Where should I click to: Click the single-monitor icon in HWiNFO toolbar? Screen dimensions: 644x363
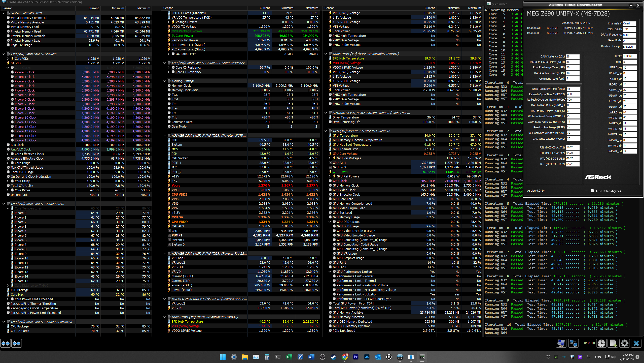561,343
